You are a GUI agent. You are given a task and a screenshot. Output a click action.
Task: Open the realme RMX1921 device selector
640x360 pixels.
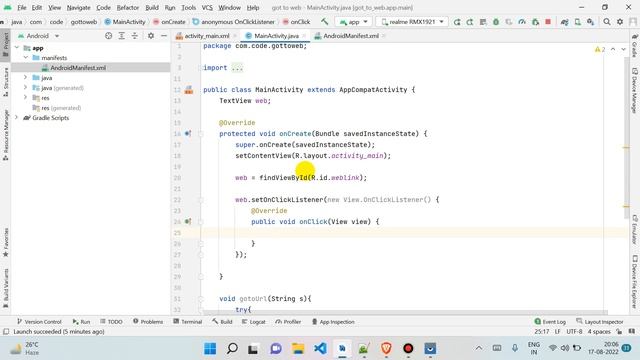(x=412, y=22)
